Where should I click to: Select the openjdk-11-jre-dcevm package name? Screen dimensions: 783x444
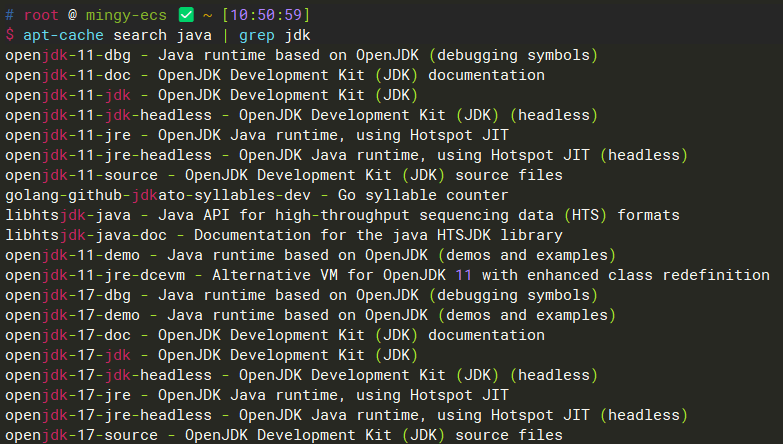click(x=95, y=275)
